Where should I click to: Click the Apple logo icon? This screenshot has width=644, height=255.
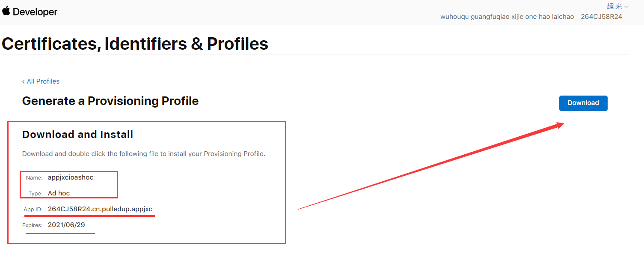click(6, 11)
